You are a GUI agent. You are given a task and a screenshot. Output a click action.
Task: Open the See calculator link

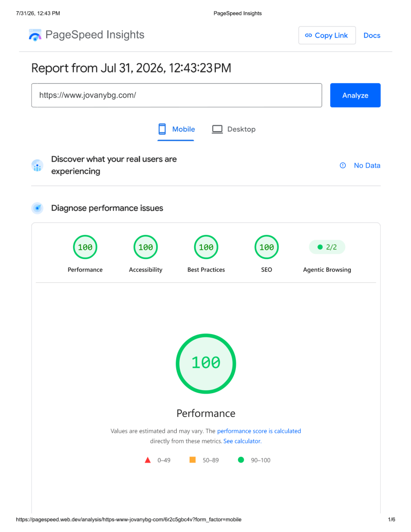click(242, 441)
